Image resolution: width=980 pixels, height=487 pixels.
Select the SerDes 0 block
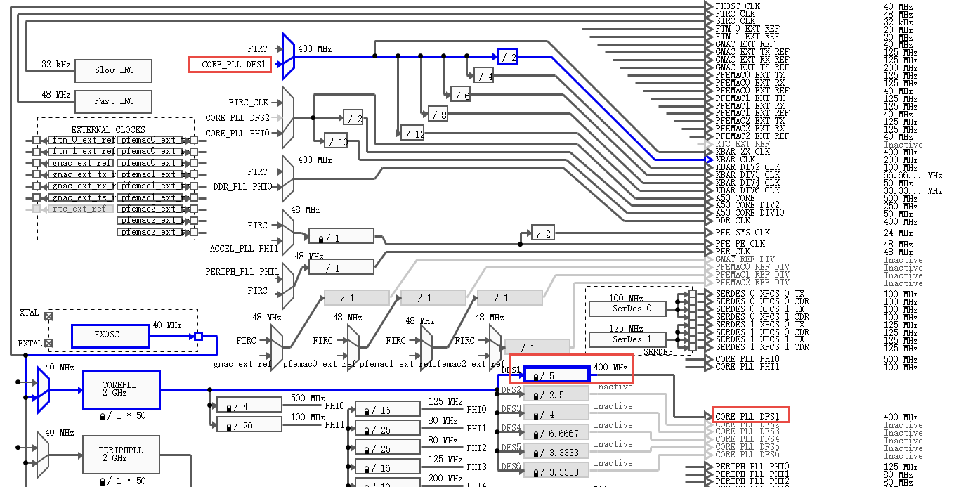coord(627,309)
